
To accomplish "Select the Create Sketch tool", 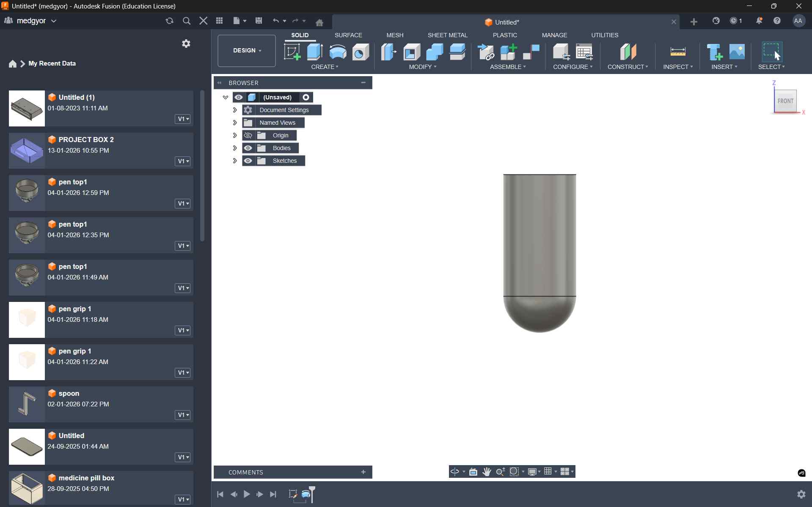I will (x=292, y=52).
